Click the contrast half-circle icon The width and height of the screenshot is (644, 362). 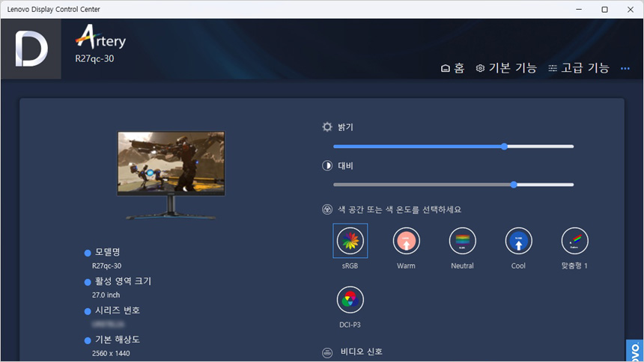tap(327, 165)
